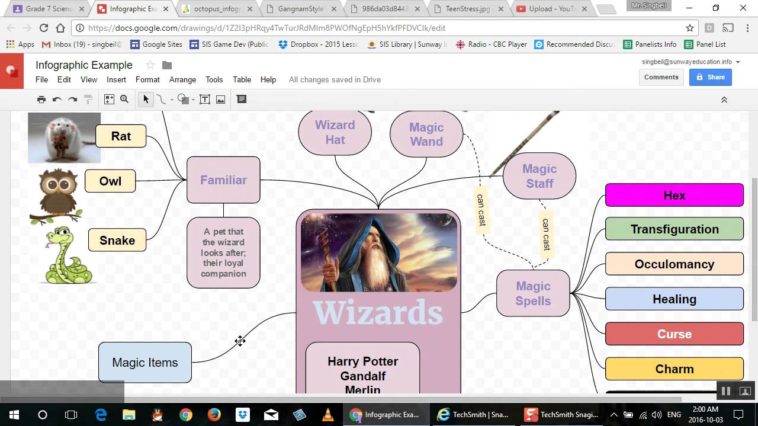This screenshot has width=758, height=426.
Task: Choose the Select arrow cursor tool
Action: coord(146,99)
